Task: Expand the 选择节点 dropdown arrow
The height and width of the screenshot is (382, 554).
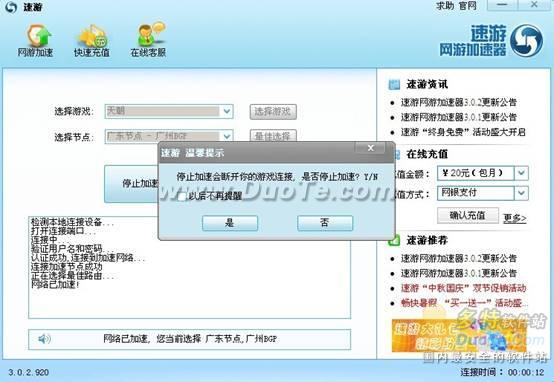Action: [227, 136]
